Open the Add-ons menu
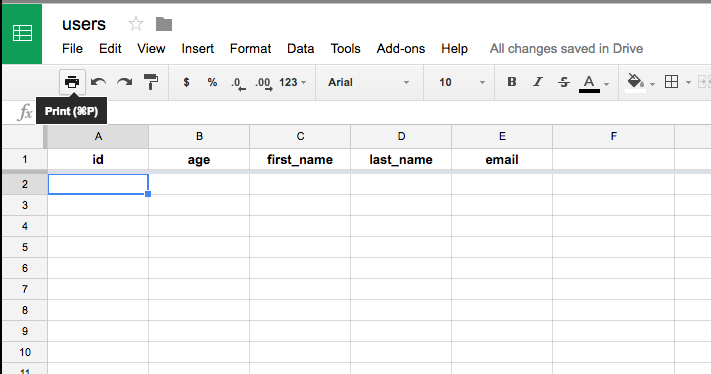711x374 pixels. [401, 49]
